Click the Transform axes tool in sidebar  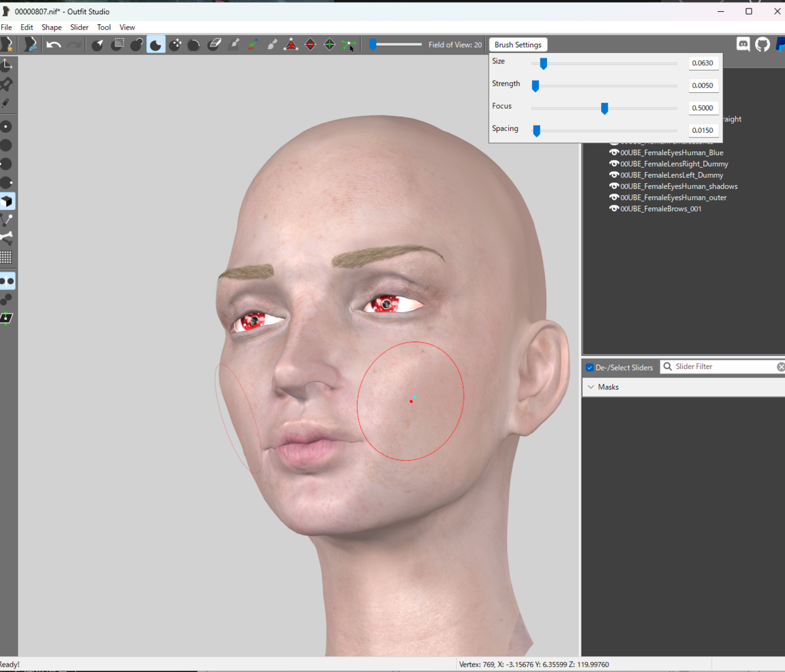(x=7, y=65)
